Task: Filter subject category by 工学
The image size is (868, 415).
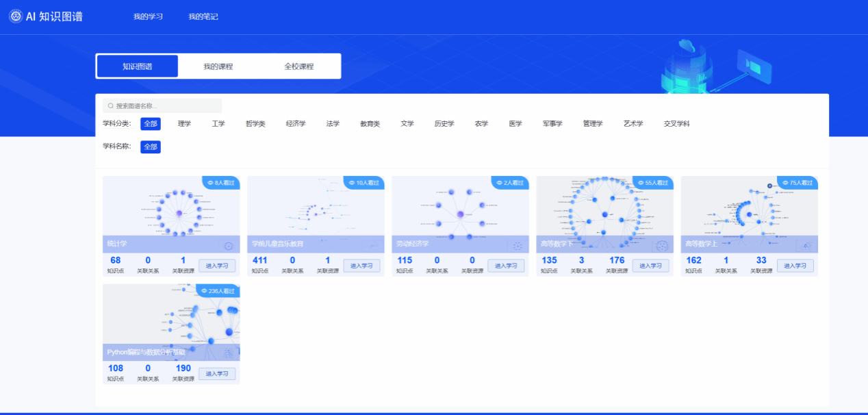Action: [218, 124]
